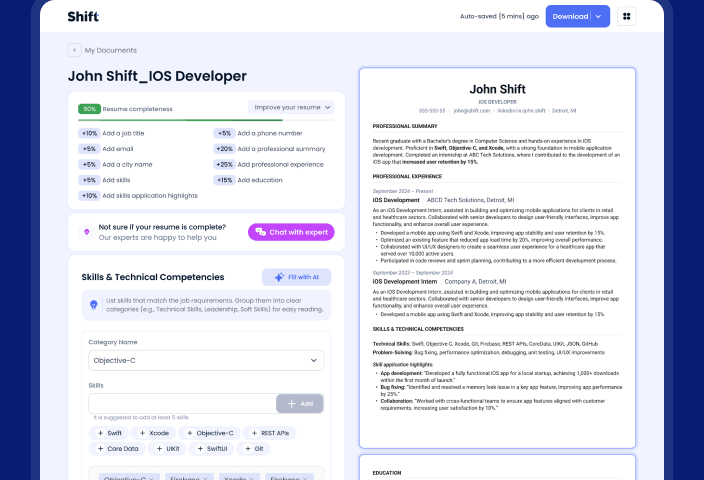
Task: Open Chat with expert
Action: tap(291, 232)
